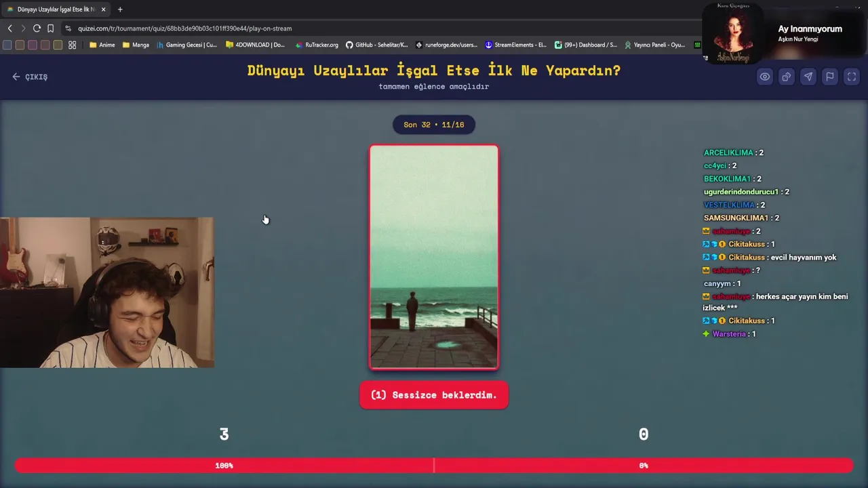Click chat user cc4yci
This screenshot has height=488, width=868.
click(x=715, y=166)
